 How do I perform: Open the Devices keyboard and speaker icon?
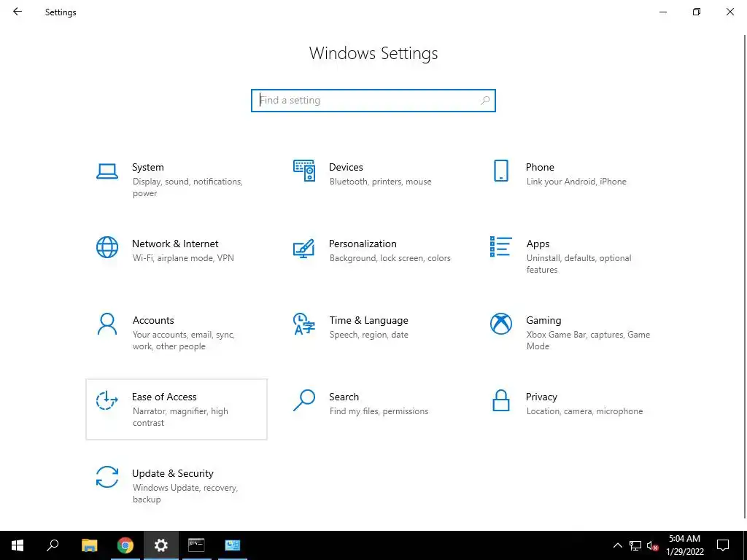pyautogui.click(x=304, y=171)
